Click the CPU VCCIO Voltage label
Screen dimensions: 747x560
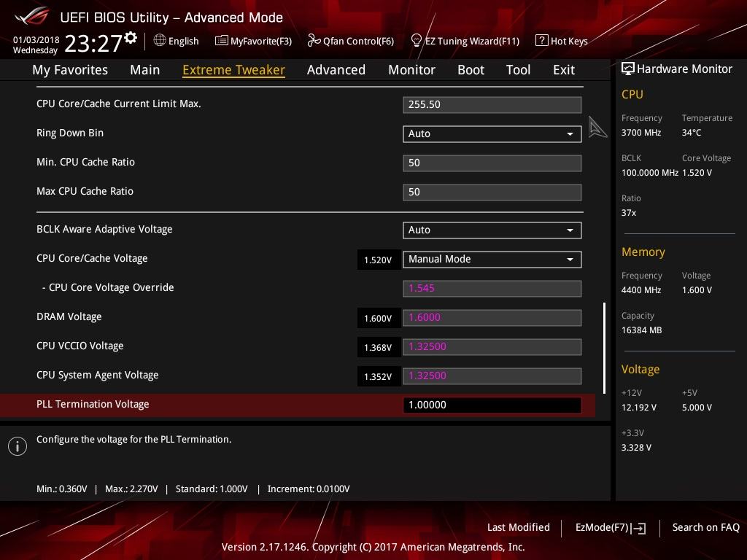80,346
